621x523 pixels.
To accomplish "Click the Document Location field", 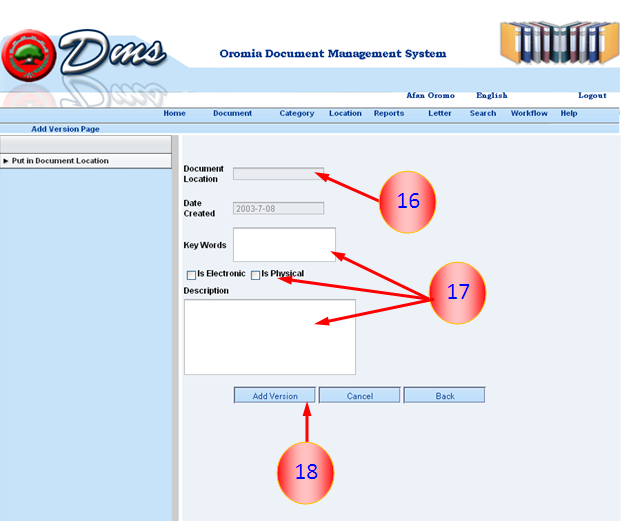I will (x=278, y=174).
